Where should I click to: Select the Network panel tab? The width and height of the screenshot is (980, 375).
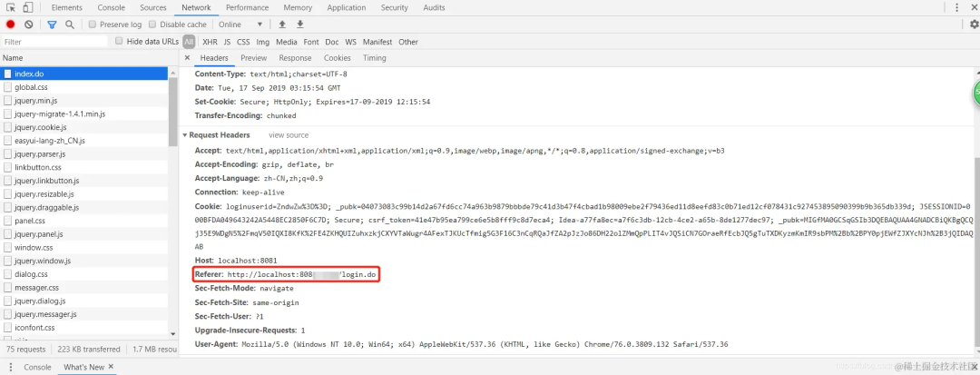[x=196, y=7]
